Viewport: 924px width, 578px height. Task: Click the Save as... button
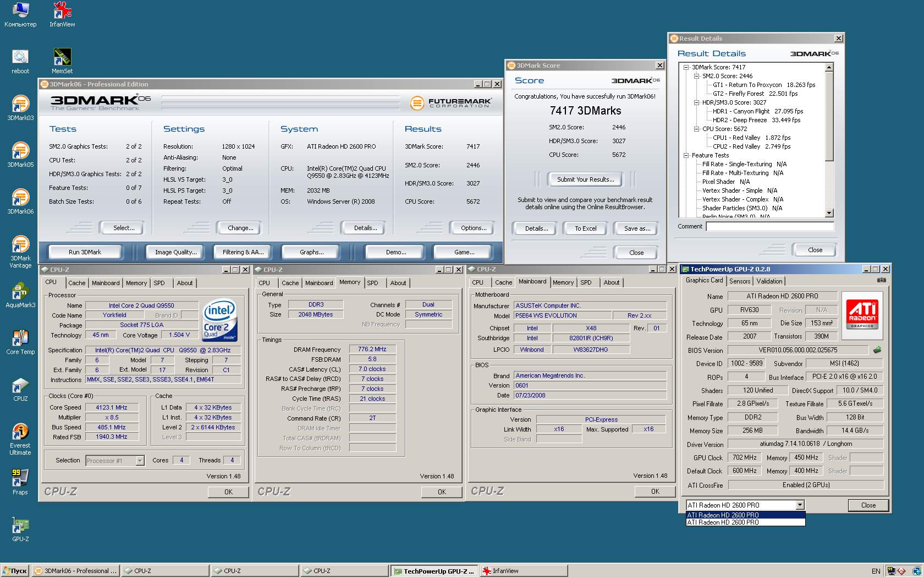coord(637,228)
